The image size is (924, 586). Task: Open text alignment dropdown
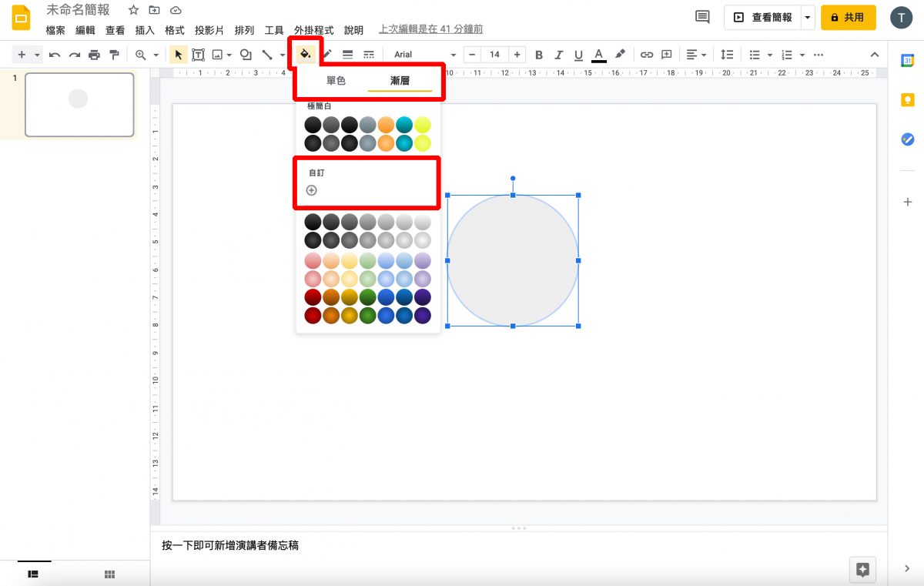coord(696,55)
